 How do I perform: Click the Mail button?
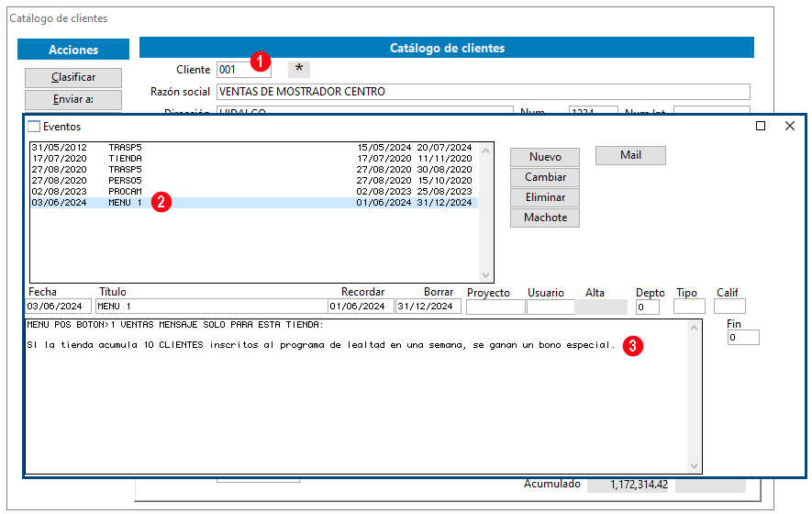630,155
